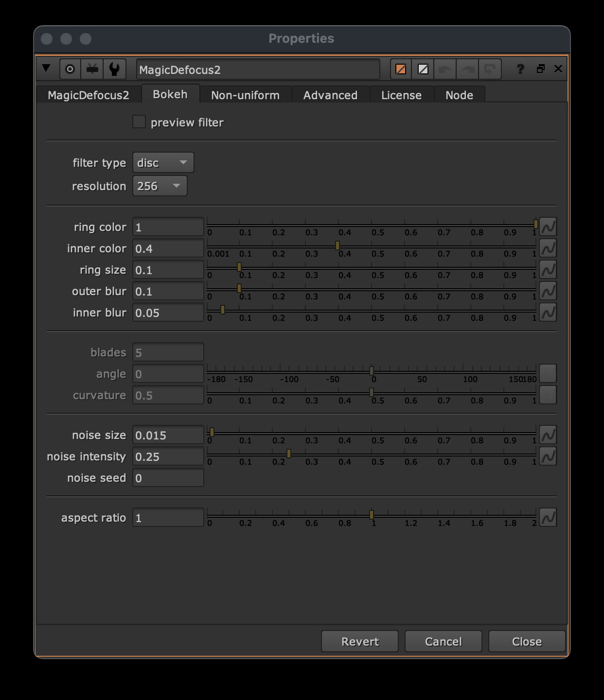The height and width of the screenshot is (700, 604).
Task: Open the curve editor for aspect ratio
Action: pos(548,517)
